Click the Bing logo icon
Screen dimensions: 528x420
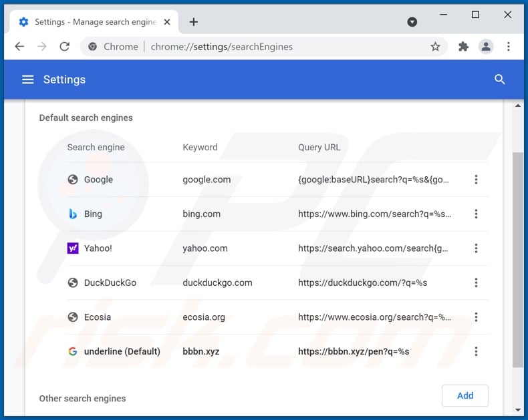(x=73, y=214)
